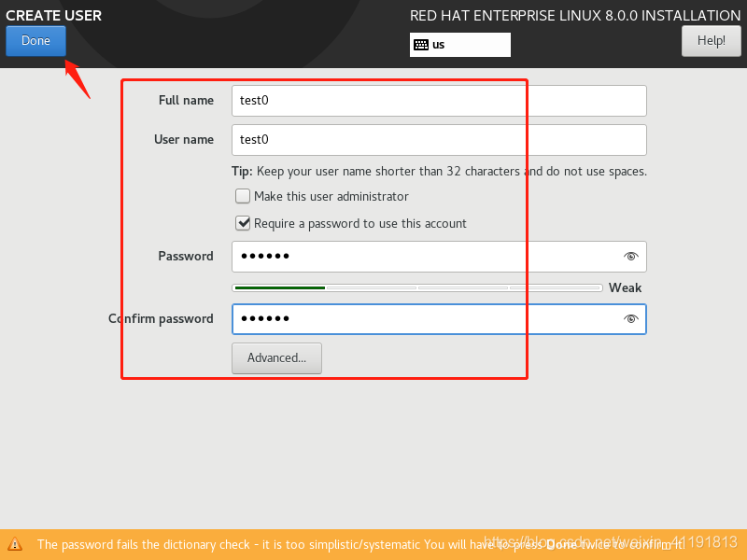
Task: Open the Advanced... user settings
Action: pos(276,358)
